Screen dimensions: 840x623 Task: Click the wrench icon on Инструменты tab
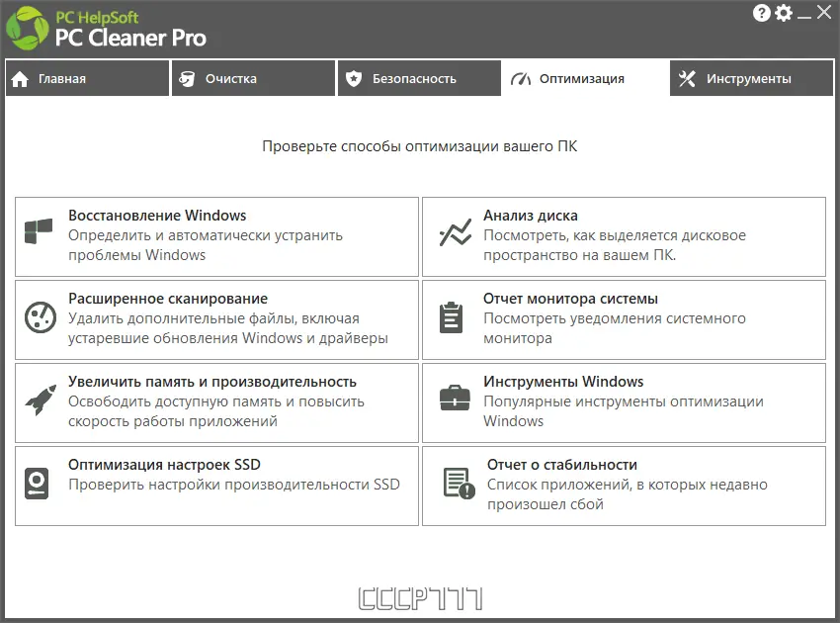[x=688, y=79]
